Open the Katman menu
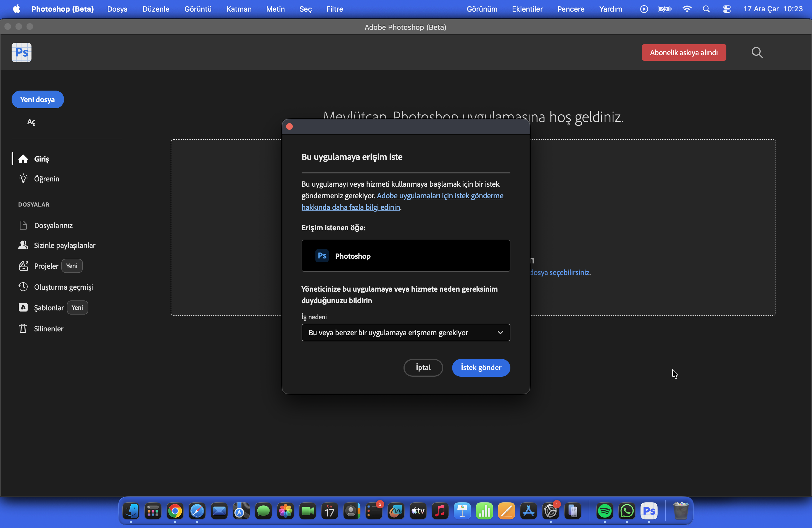Image resolution: width=812 pixels, height=528 pixels. click(x=239, y=9)
